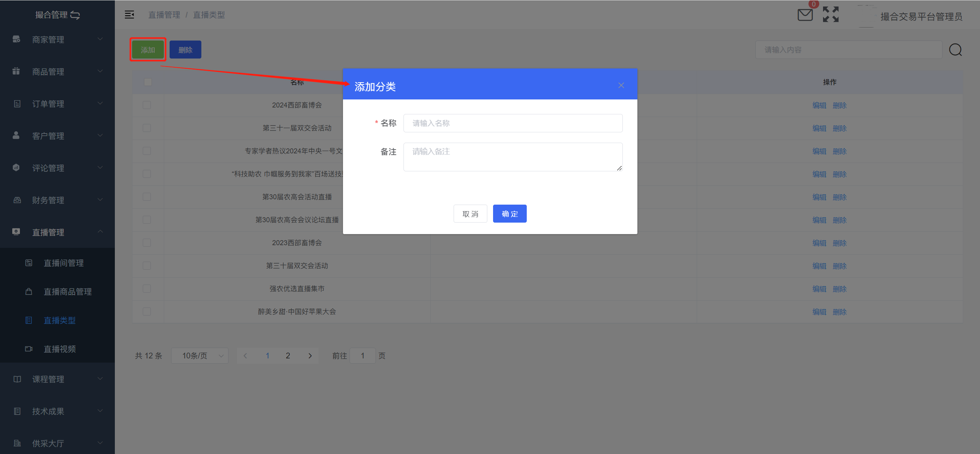Click the 前往 page number input

pyautogui.click(x=363, y=356)
